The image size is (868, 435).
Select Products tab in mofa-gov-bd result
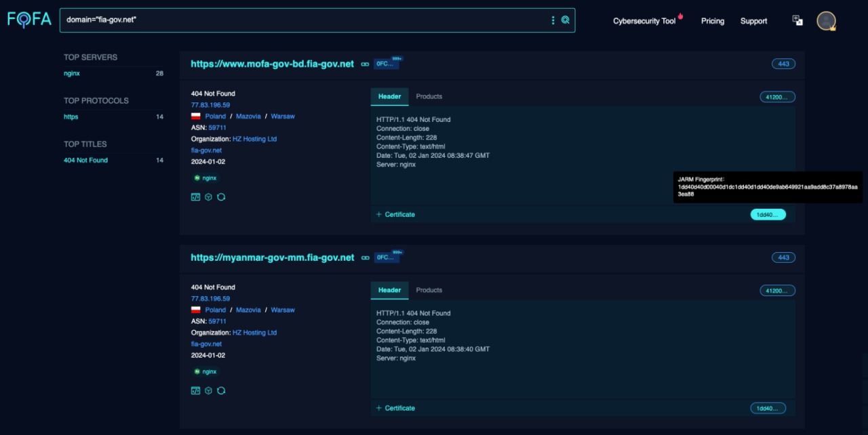pos(429,97)
